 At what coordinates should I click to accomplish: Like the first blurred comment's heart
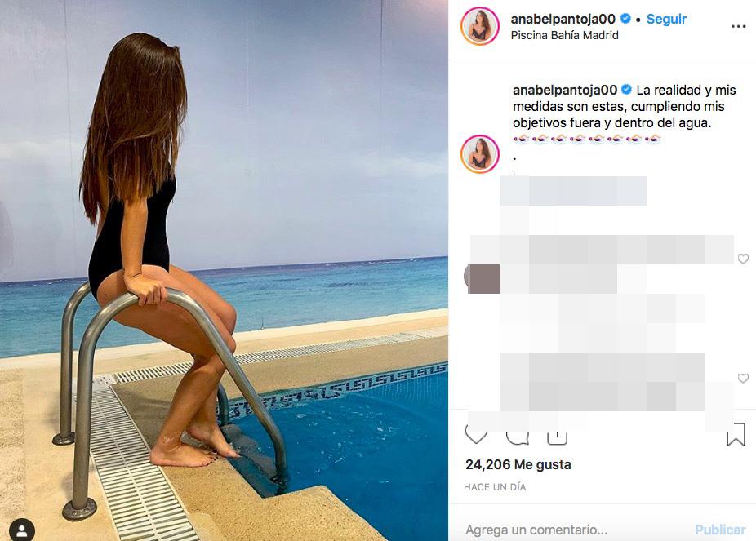pos(743,259)
